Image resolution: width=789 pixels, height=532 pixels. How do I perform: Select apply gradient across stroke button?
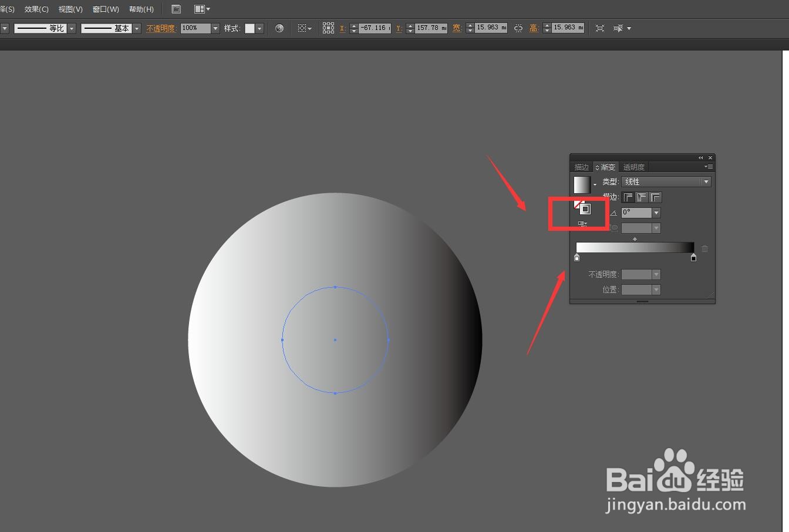655,198
